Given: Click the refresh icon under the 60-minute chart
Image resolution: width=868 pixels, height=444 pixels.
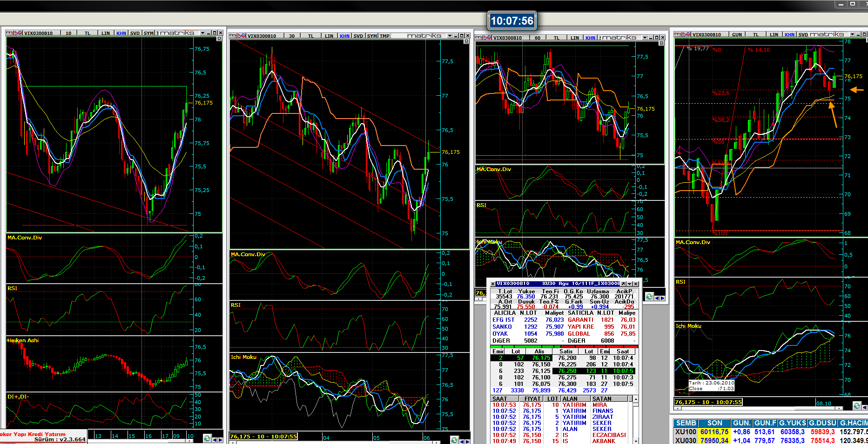Looking at the screenshot, I should pos(649,297).
